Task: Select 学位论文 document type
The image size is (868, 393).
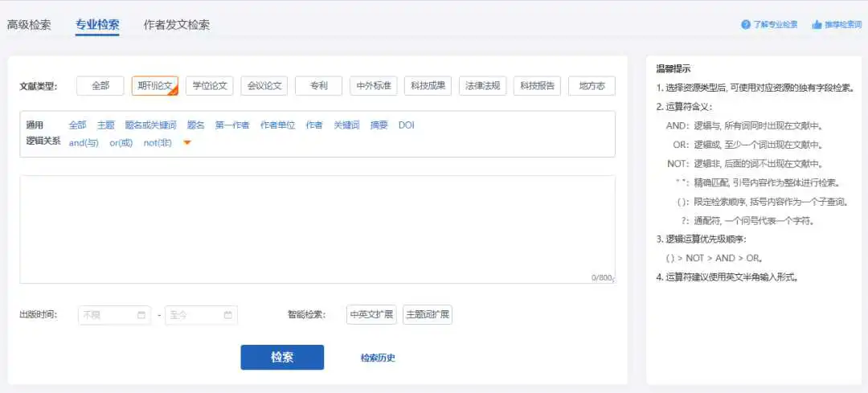Action: 209,86
